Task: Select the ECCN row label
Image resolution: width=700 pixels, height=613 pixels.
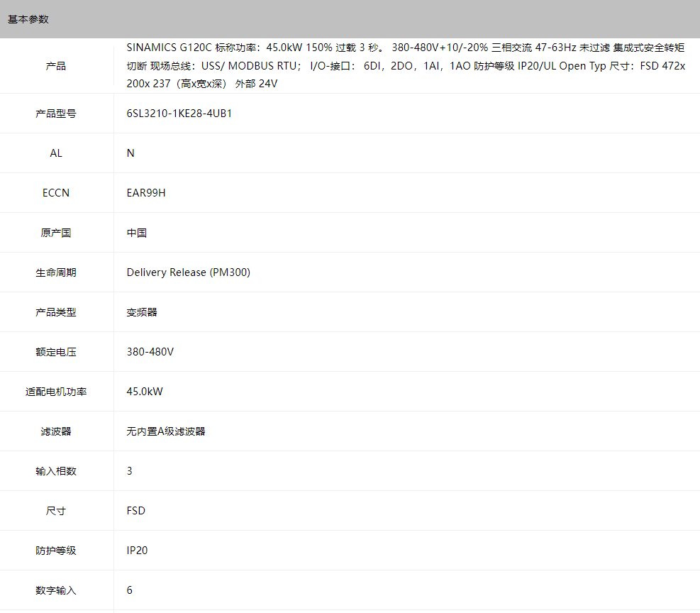Action: pos(56,193)
